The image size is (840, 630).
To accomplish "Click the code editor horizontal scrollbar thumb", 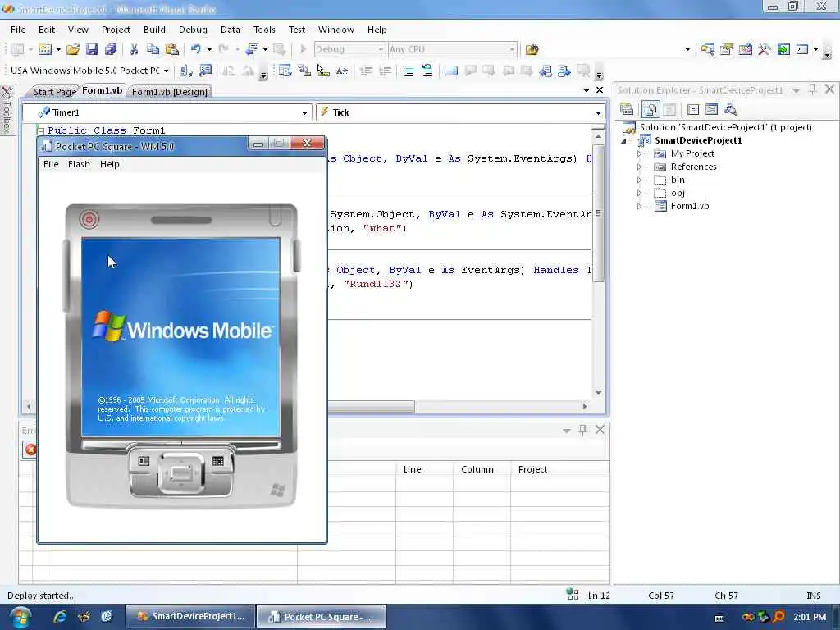I will 371,407.
